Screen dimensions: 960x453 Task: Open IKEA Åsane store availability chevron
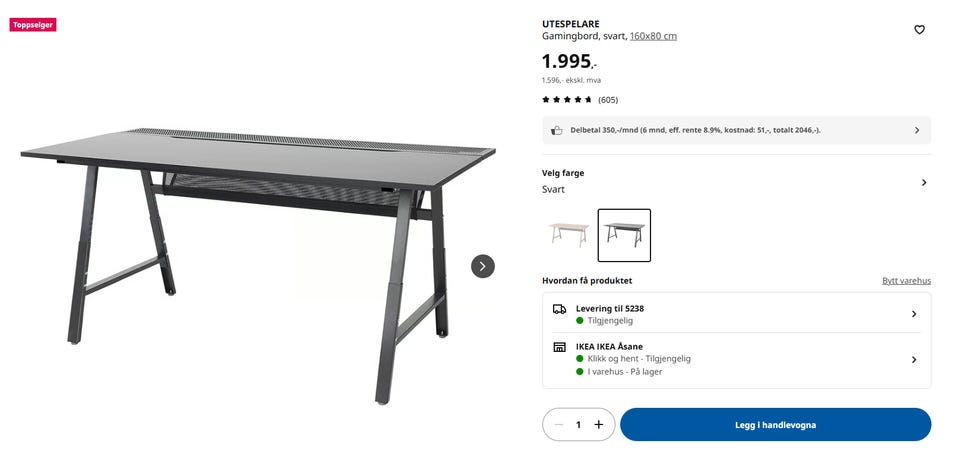[x=913, y=360]
